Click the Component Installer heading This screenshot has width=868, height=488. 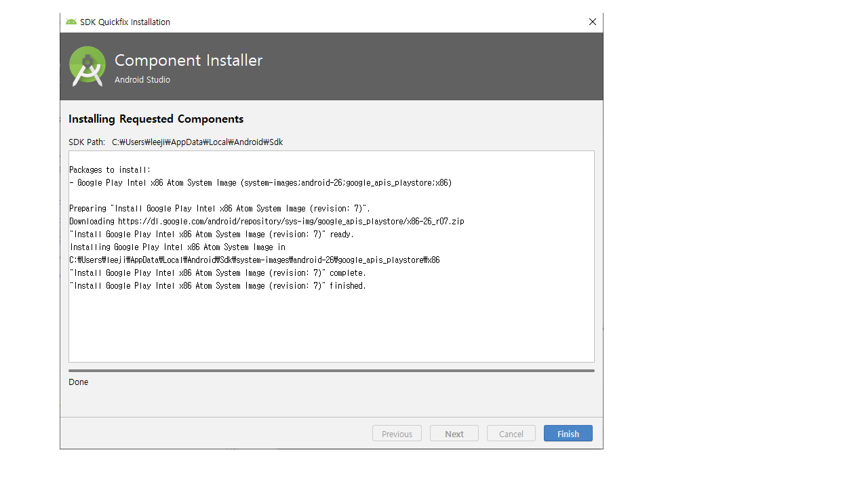pyautogui.click(x=189, y=60)
